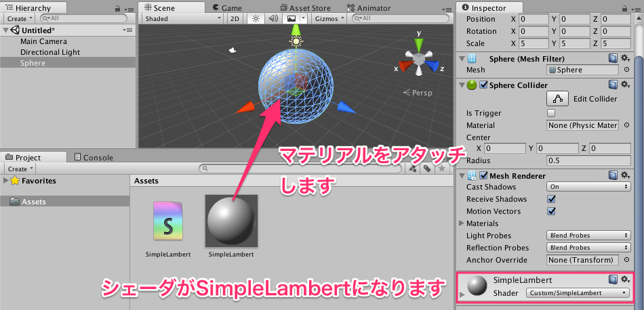The width and height of the screenshot is (644, 310).
Task: Select the Hierarchy tab
Action: [34, 7]
